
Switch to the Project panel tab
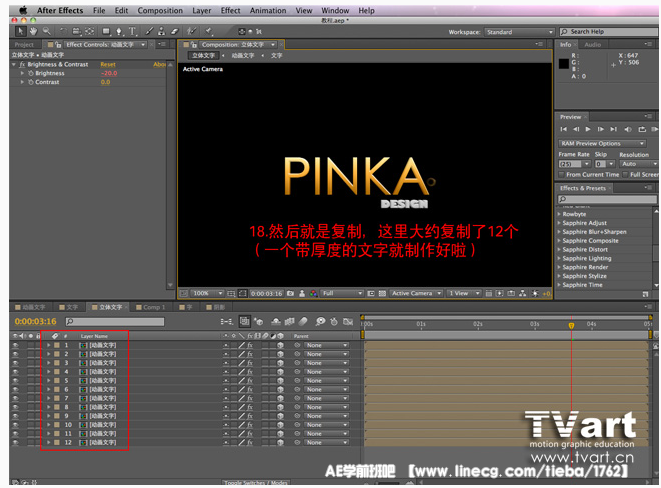coord(24,45)
